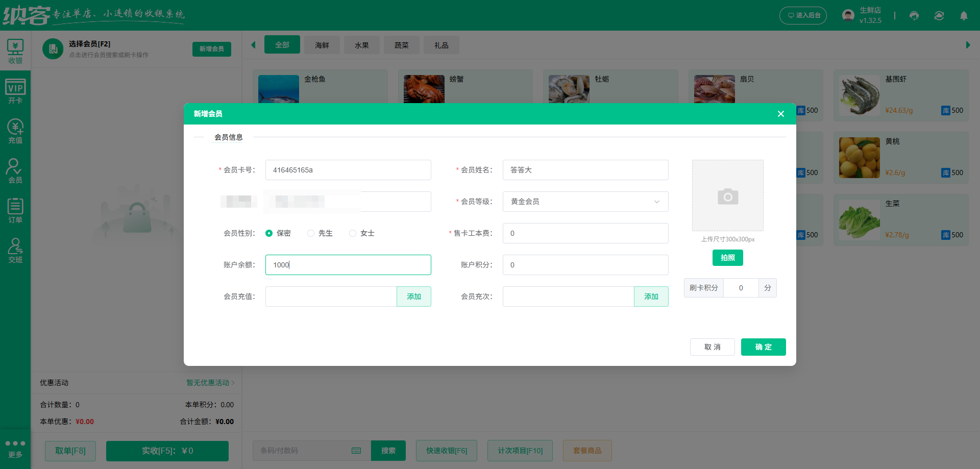Expand more categories with right arrow
Screen dimensions: 980x469
click(967, 45)
